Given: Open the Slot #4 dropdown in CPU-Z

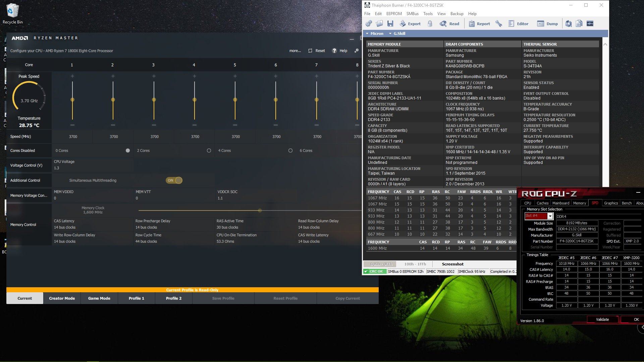Looking at the screenshot, I should pyautogui.click(x=550, y=216).
